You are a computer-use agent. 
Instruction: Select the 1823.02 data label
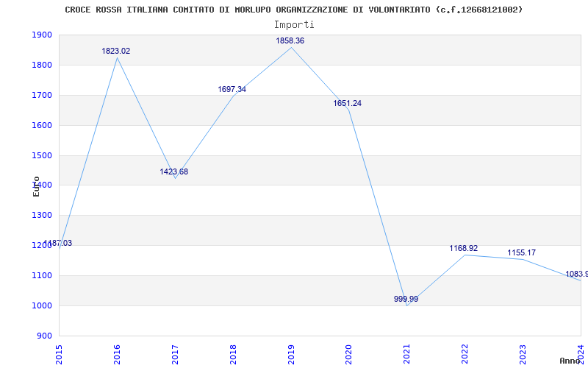coord(116,51)
